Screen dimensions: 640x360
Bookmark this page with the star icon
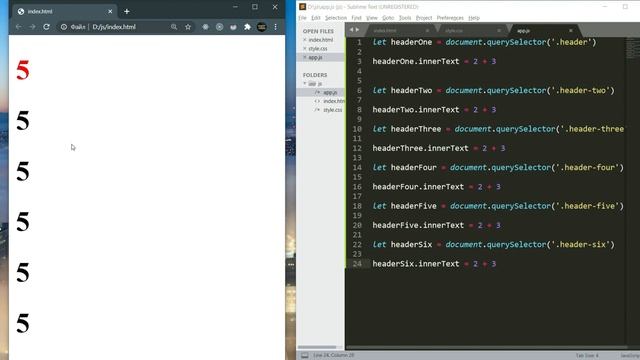pyautogui.click(x=188, y=27)
